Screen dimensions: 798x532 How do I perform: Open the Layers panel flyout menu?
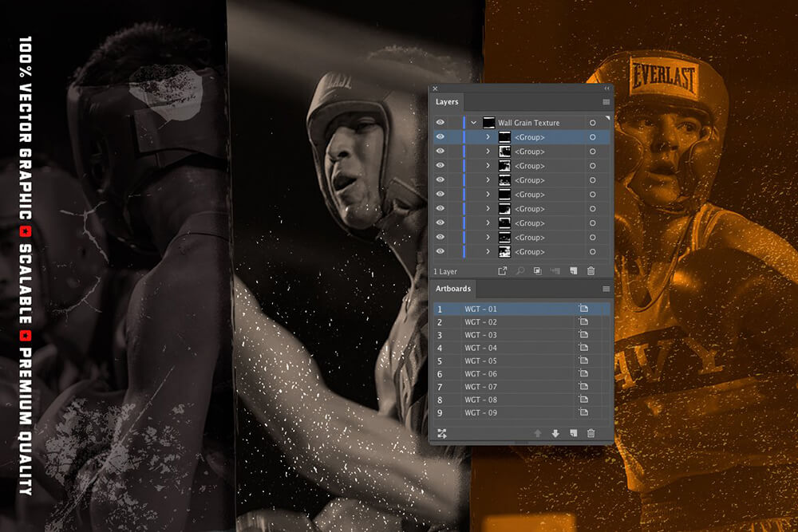click(x=606, y=102)
